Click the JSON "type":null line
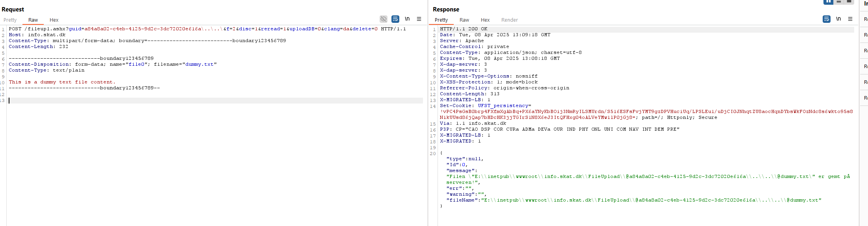868x226 pixels. click(x=465, y=159)
